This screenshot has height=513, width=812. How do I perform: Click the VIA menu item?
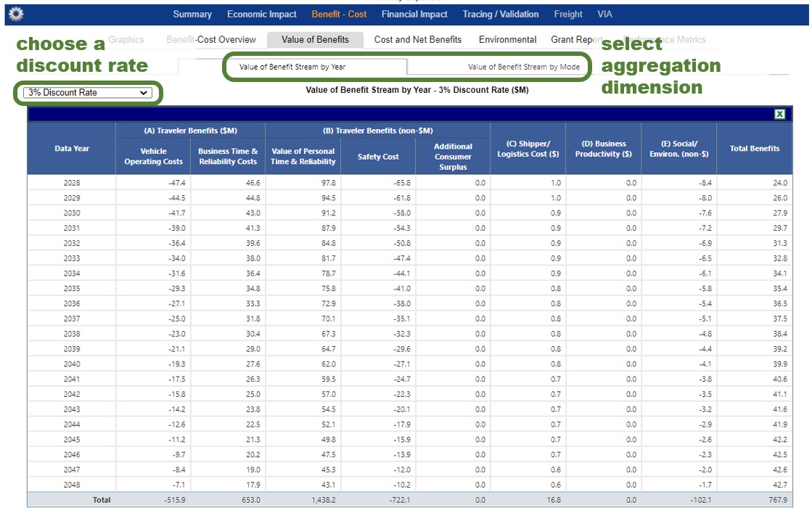click(x=604, y=15)
